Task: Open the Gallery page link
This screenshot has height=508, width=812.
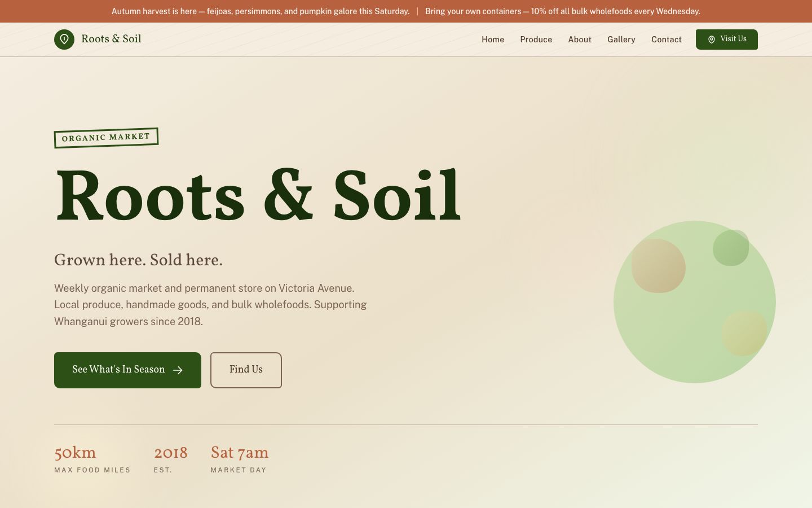Action: [x=621, y=40]
